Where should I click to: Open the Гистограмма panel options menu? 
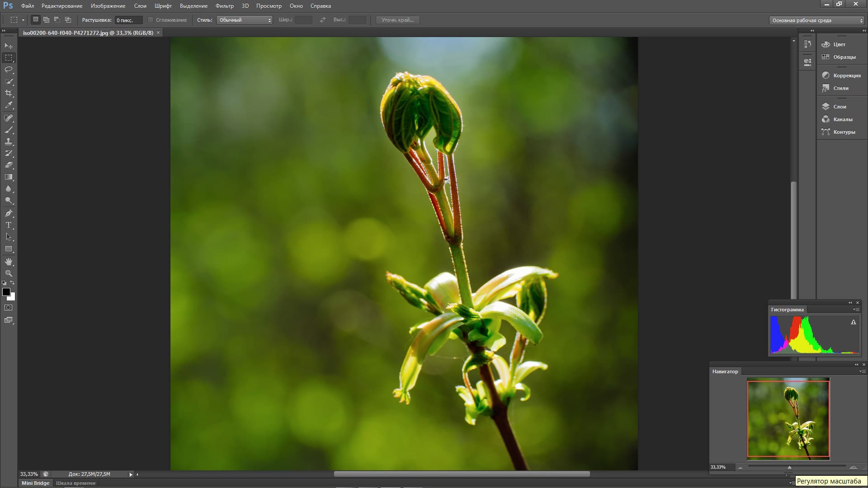point(856,310)
